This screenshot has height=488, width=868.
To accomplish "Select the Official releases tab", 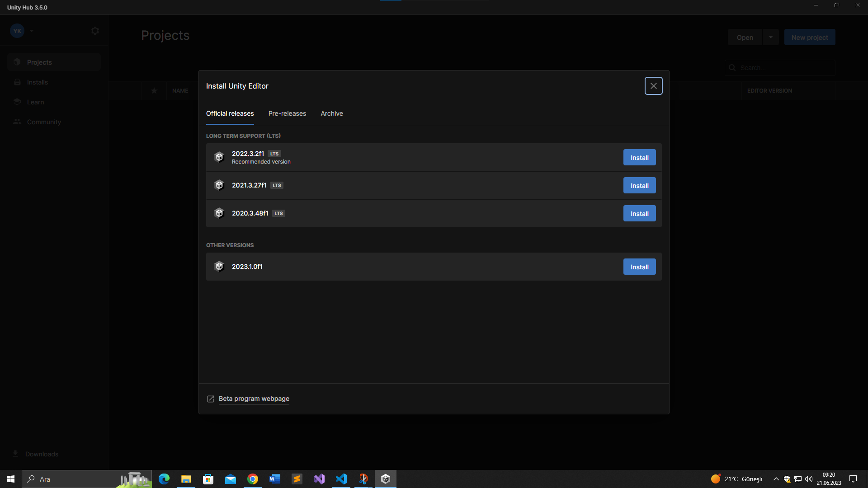I will (x=230, y=113).
